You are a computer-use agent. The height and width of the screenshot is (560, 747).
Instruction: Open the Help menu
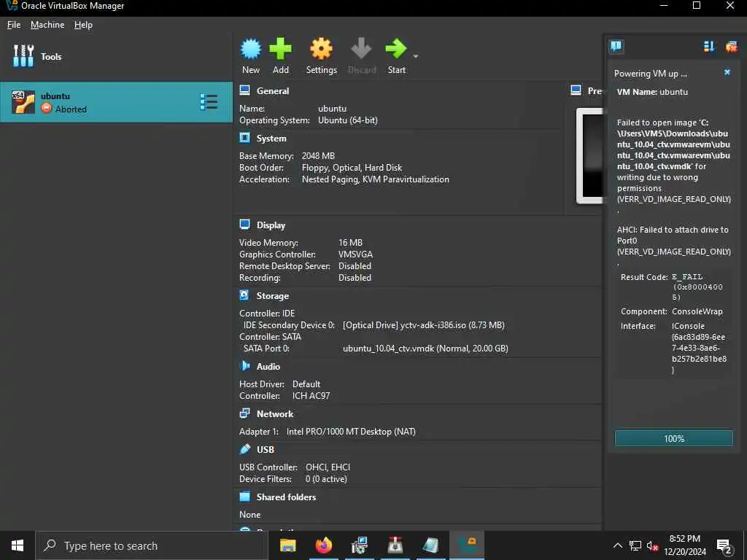[x=83, y=25]
